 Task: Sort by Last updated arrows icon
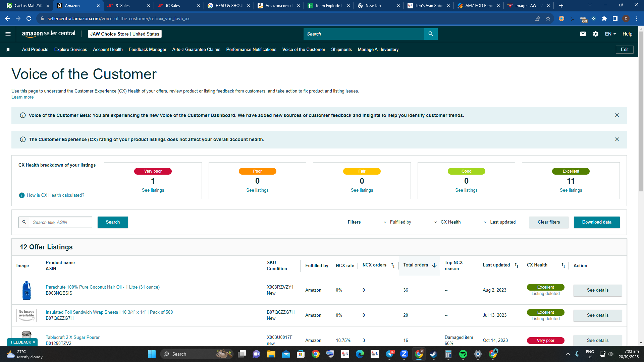[517, 265]
